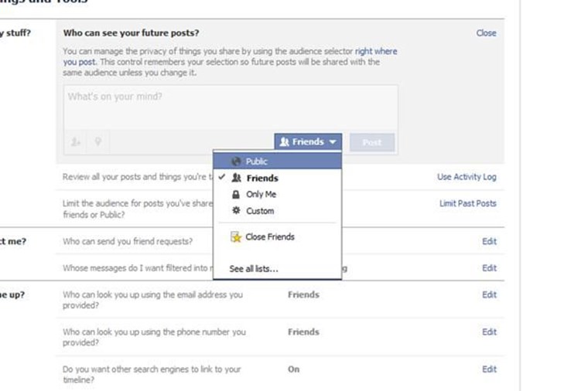This screenshot has width=588, height=391.
Task: Open Use Activity Log link
Action: tap(467, 177)
